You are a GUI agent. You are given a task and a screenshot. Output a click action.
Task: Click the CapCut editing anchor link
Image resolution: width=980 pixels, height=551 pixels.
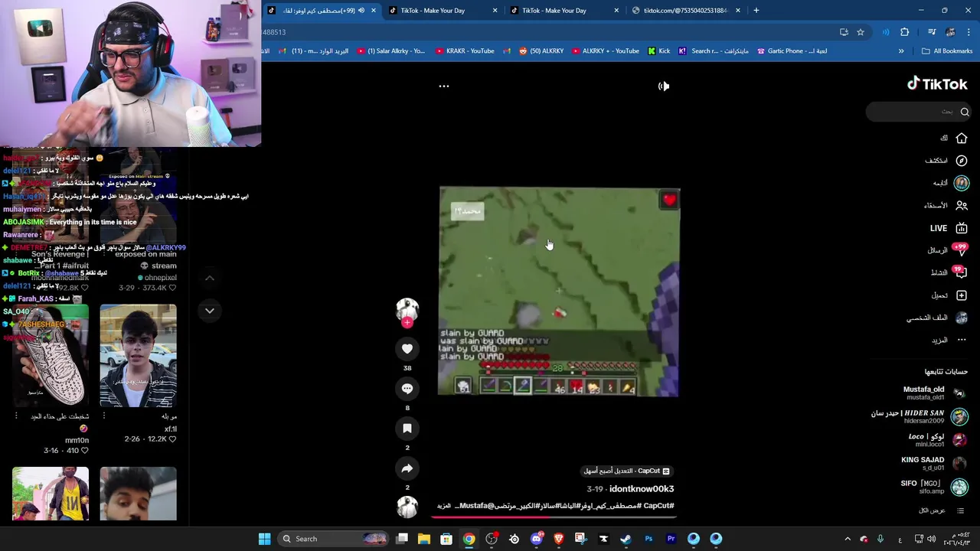point(627,471)
